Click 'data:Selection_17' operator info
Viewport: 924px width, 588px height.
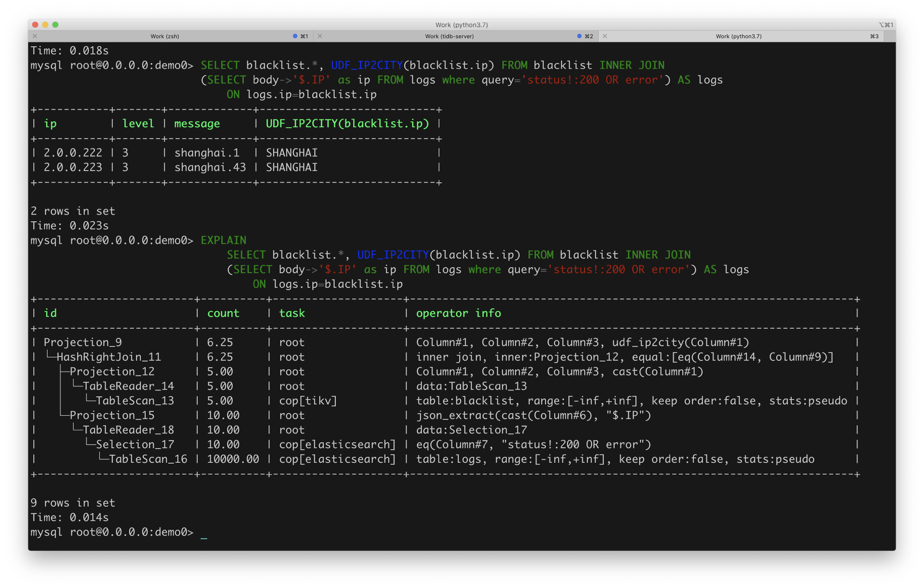472,430
